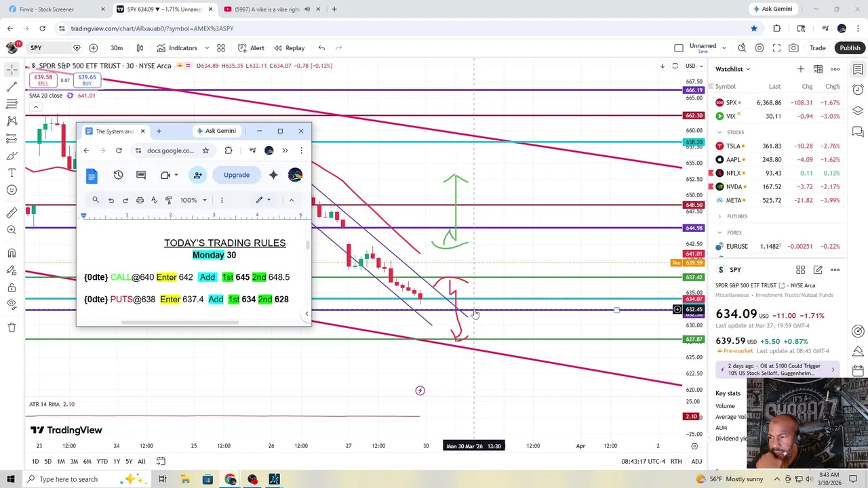Image resolution: width=868 pixels, height=488 pixels.
Task: Open the Windows Start menu
Action: click(x=12, y=479)
